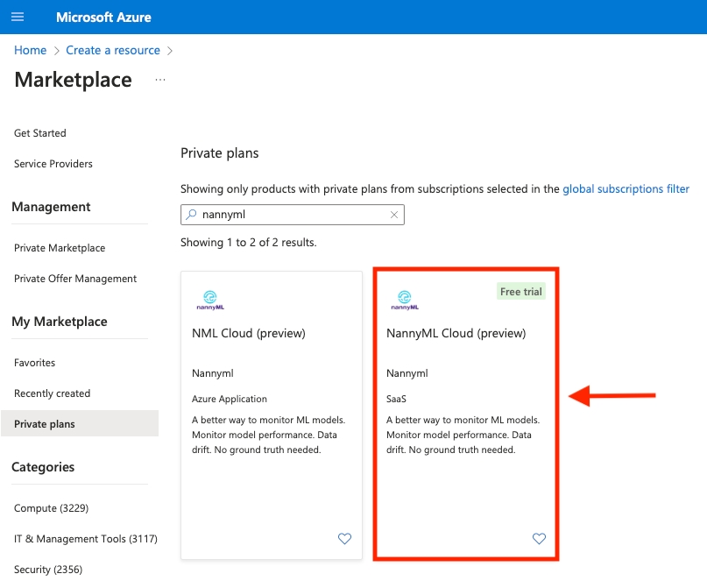This screenshot has height=588, width=707.
Task: Navigate to Create a resource breadcrumb
Action: point(113,50)
